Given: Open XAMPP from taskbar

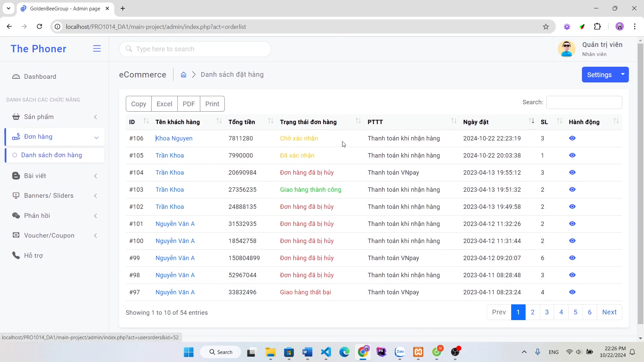Looking at the screenshot, I should pos(418,352).
